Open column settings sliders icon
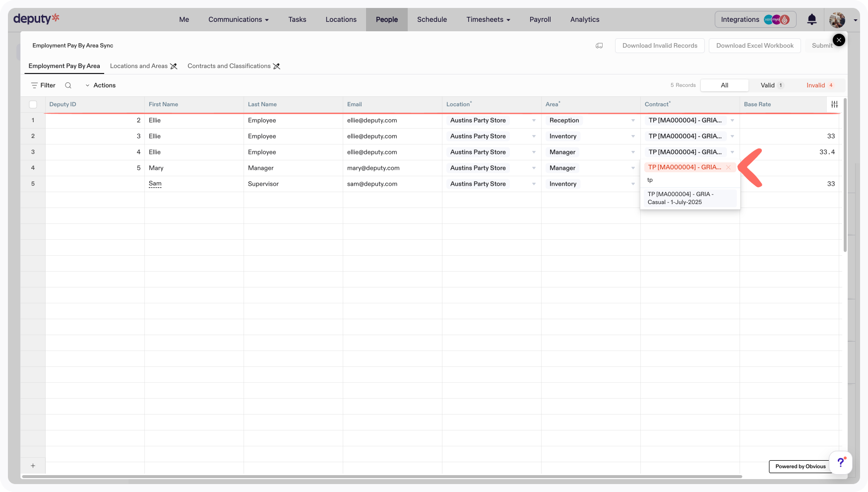 (x=834, y=104)
